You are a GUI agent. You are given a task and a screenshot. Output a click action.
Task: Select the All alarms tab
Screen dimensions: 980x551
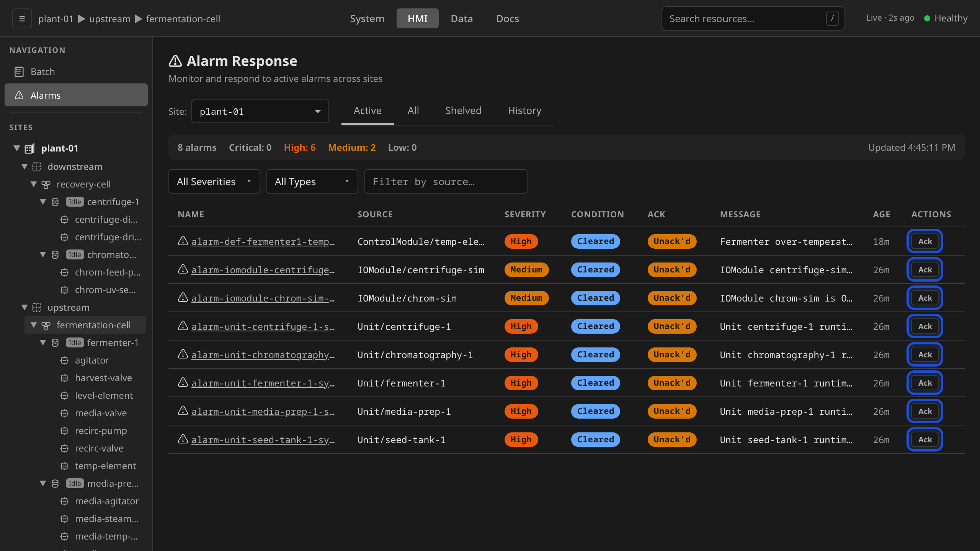click(x=413, y=111)
